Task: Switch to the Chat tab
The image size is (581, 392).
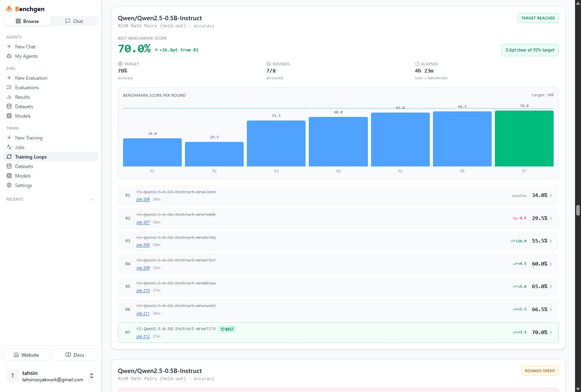Action: point(74,21)
